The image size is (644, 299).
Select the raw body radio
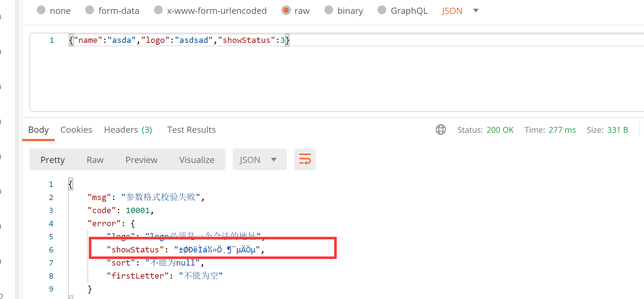tap(286, 10)
